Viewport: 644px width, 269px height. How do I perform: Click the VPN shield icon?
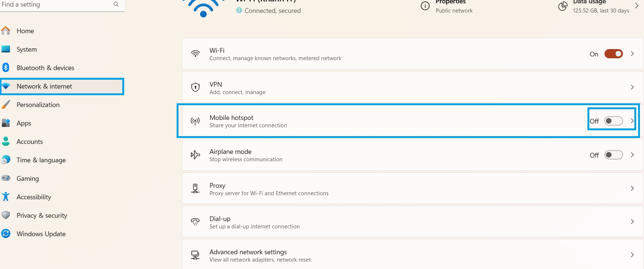coord(195,87)
